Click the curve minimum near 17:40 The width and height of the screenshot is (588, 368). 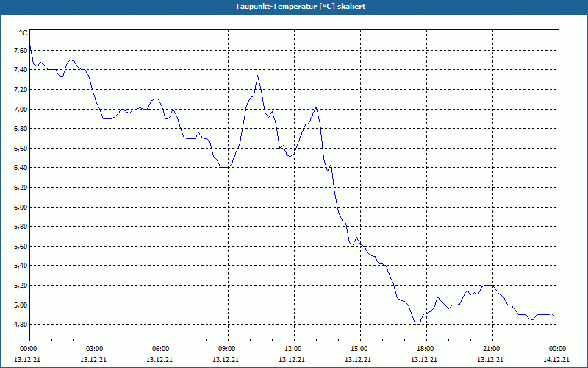pos(417,325)
